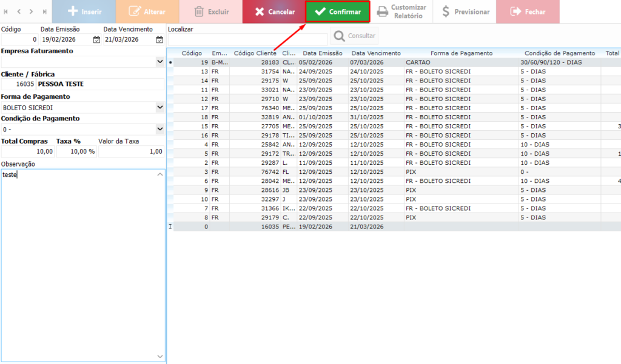
Task: Sort grid by Data Emissão column header
Action: pos(323,53)
